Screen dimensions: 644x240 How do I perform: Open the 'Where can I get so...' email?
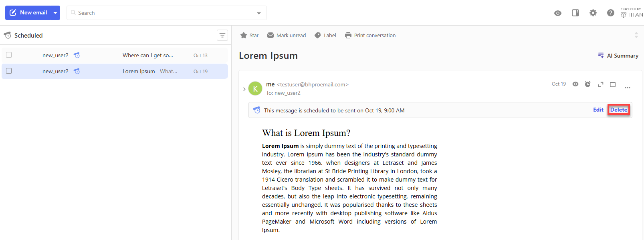[148, 55]
